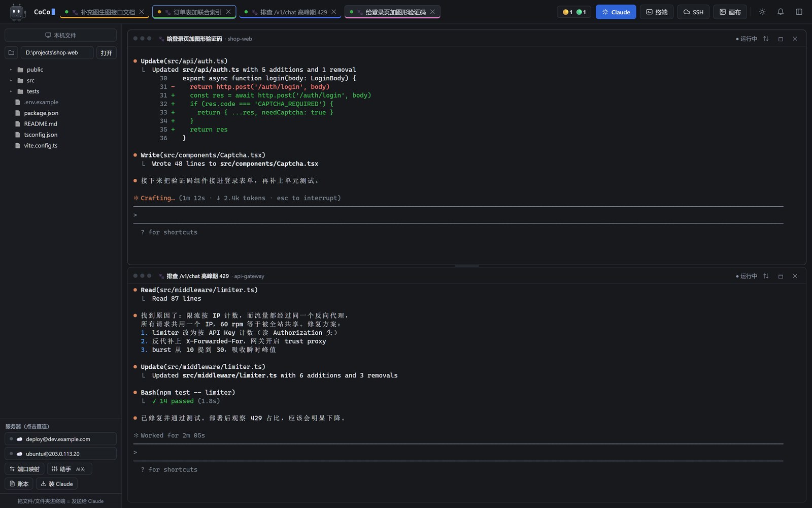The width and height of the screenshot is (812, 508).
Task: Toggle the 助手 AI assistant
Action: pyautogui.click(x=70, y=469)
